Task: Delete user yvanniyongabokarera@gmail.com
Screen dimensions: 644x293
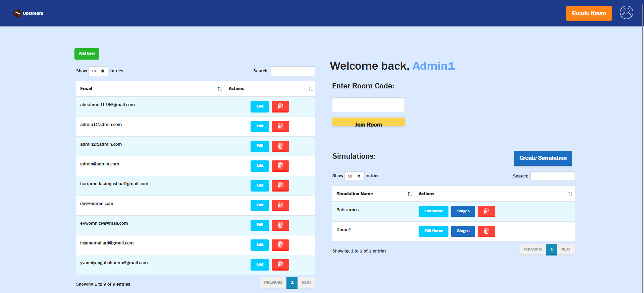Action: tap(280, 265)
